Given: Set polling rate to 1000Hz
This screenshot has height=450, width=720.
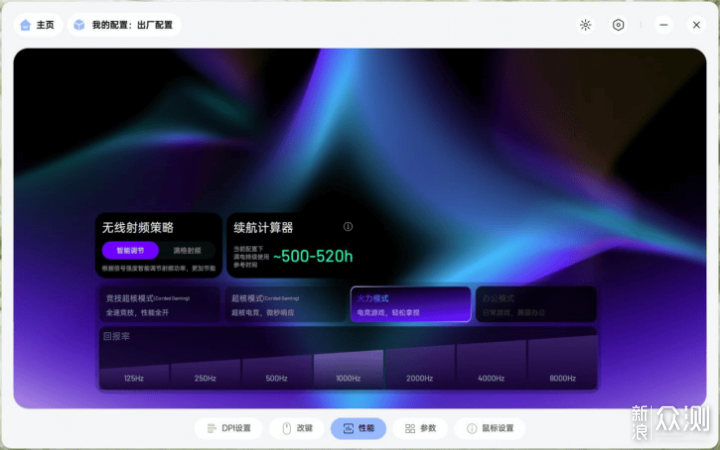Looking at the screenshot, I should pos(349,370).
